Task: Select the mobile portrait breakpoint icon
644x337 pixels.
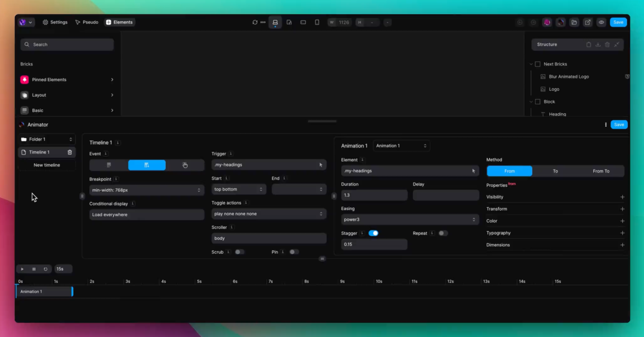Action: click(x=317, y=22)
